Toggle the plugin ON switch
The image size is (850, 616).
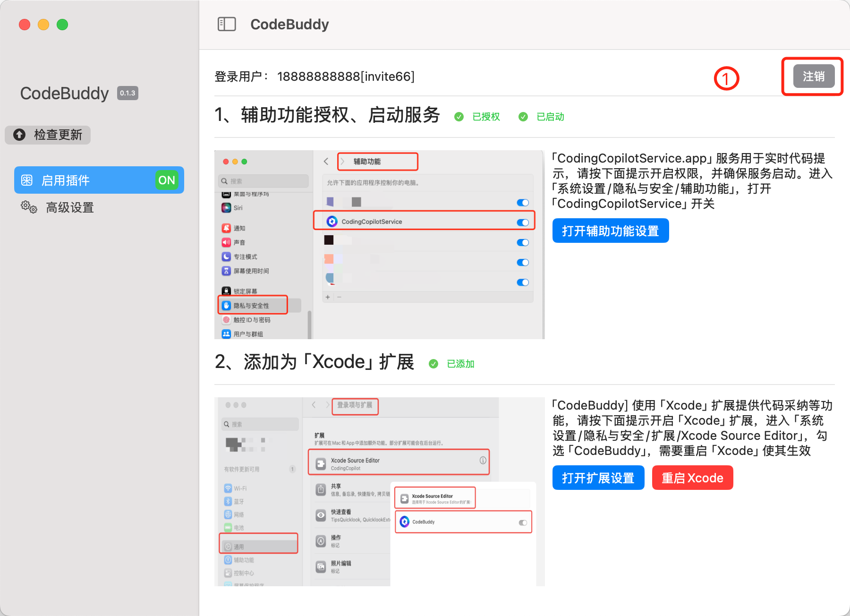(167, 180)
